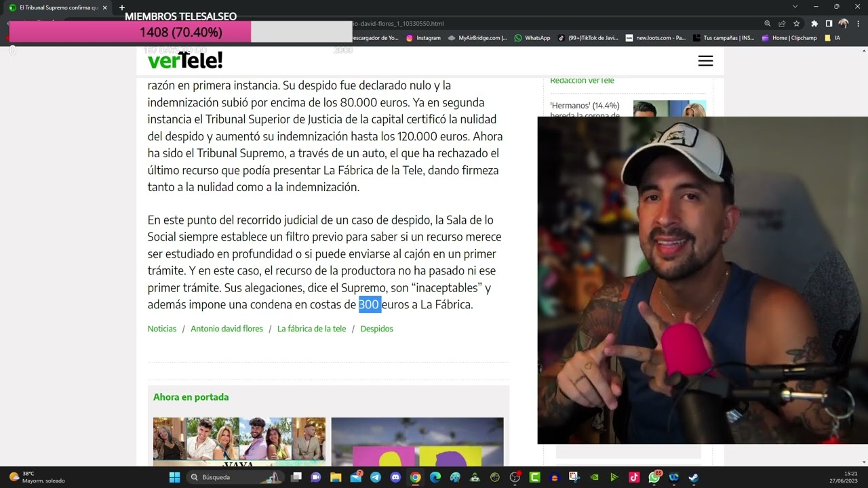Open the TikTok de Javi bookmark
Image resolution: width=868 pixels, height=488 pixels.
coord(588,38)
